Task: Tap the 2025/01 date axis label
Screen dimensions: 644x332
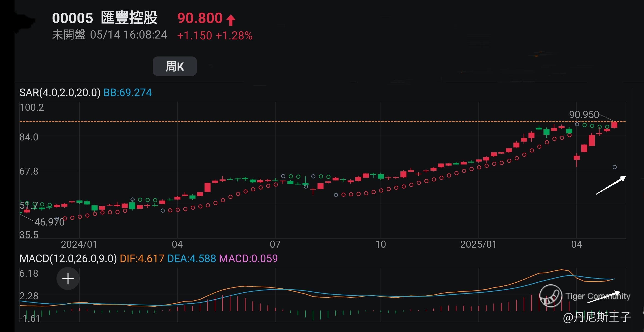Action: (478, 244)
